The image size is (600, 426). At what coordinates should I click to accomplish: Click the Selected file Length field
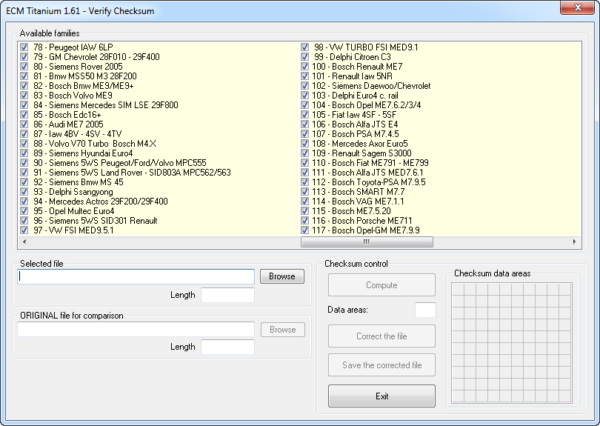tap(228, 295)
